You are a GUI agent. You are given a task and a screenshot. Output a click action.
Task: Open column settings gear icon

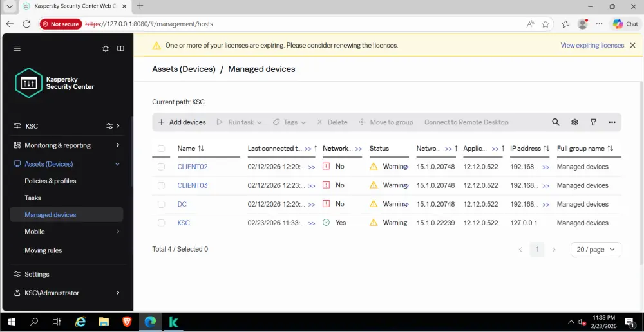point(574,122)
